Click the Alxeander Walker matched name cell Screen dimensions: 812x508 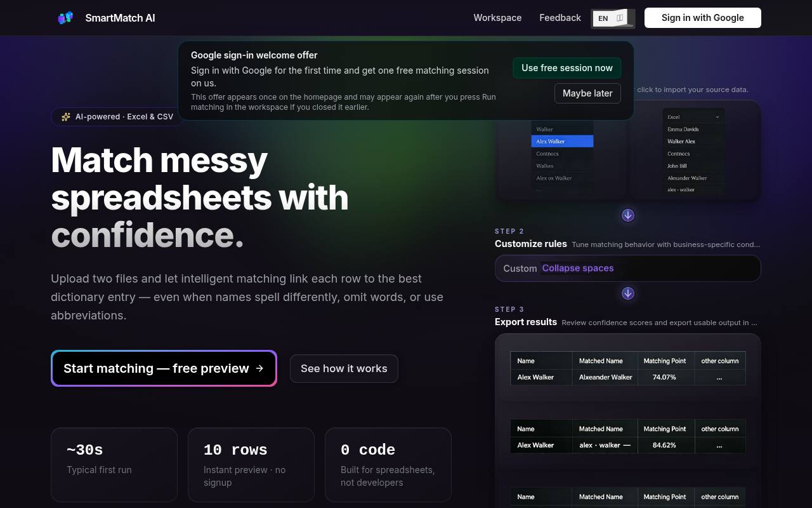click(x=605, y=377)
